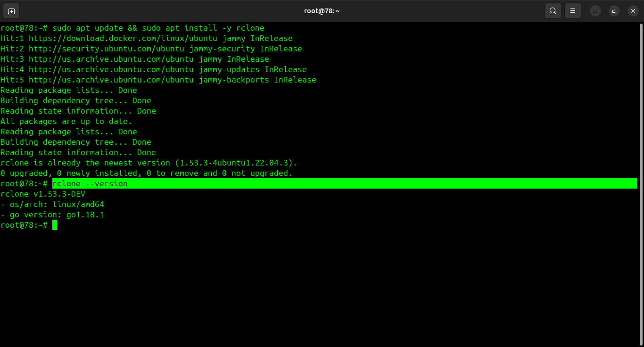Click the cursor block at the last prompt
Viewport: 644px width, 347px height.
click(55, 225)
